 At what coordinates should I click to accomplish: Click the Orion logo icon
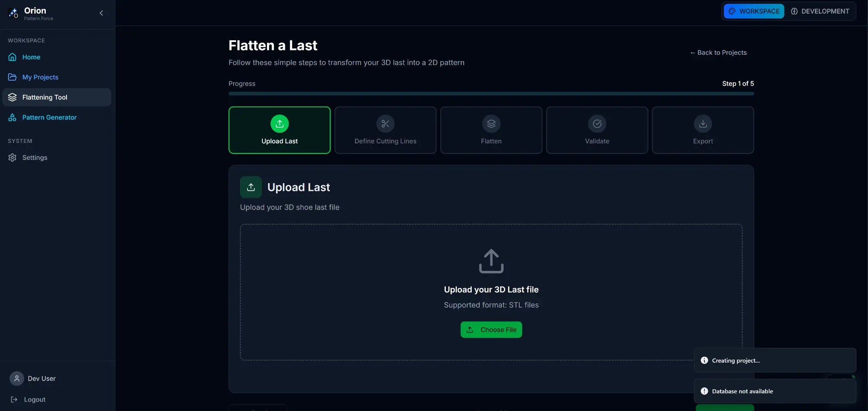pyautogui.click(x=13, y=13)
